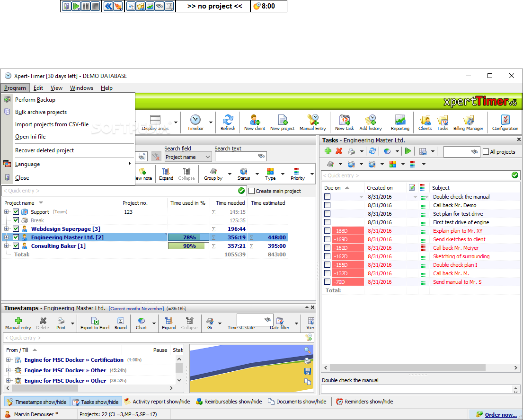Toggle the Create main project checkbox
523x420 pixels.
(252, 191)
